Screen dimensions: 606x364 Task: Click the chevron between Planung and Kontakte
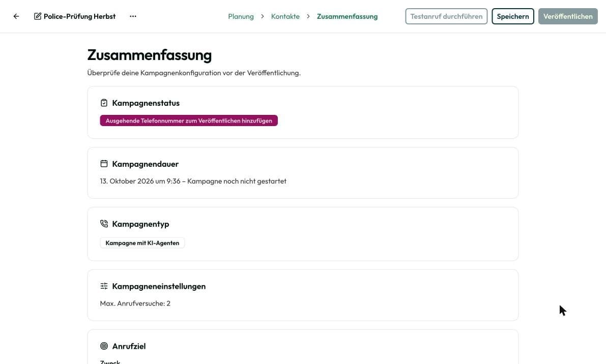263,16
